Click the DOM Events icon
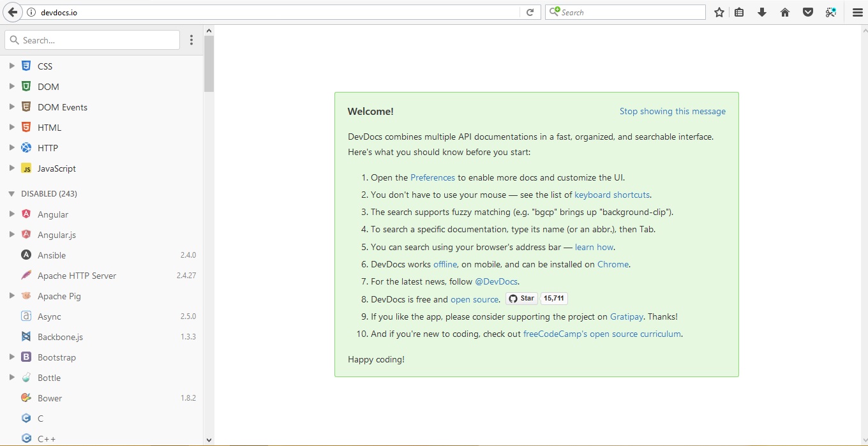 pos(26,107)
